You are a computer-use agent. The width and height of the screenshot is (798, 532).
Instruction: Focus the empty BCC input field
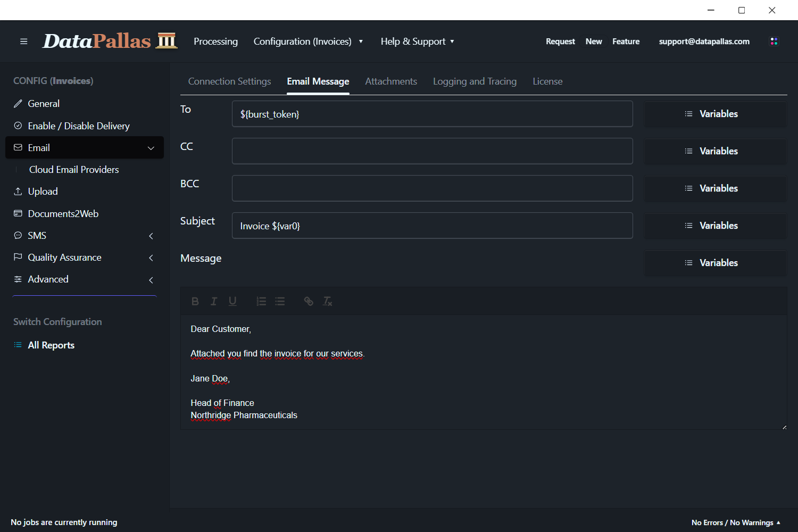point(432,188)
